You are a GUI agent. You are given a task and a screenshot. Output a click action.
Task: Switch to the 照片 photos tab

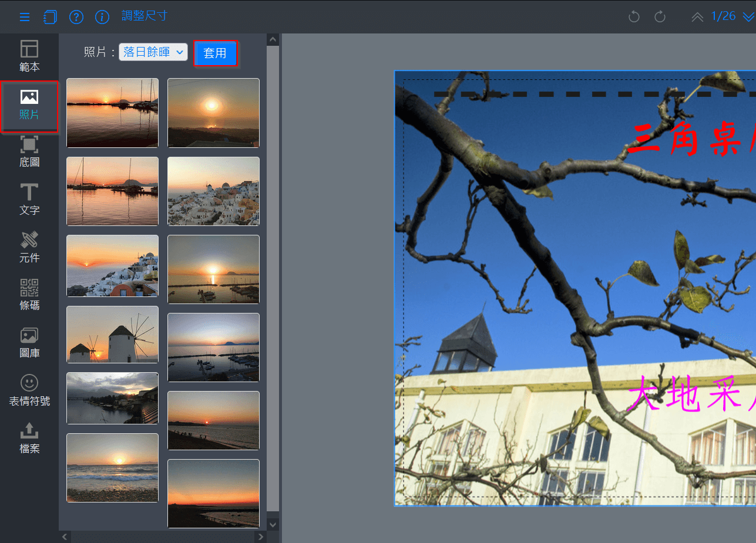[x=29, y=104]
